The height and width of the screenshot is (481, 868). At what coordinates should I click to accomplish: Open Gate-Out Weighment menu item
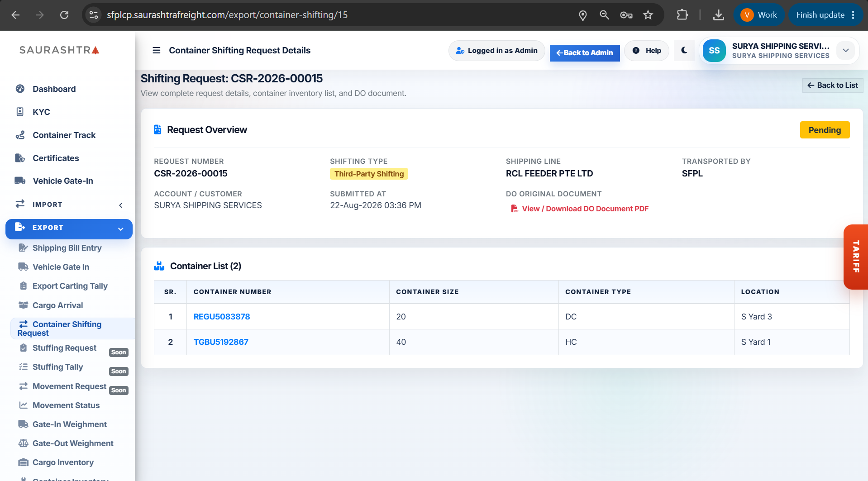coord(73,443)
